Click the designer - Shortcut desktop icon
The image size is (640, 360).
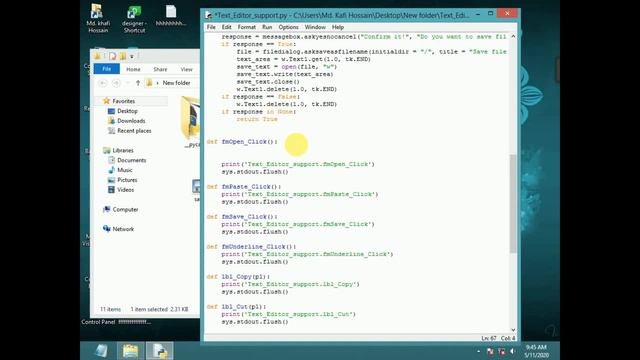coord(134,18)
